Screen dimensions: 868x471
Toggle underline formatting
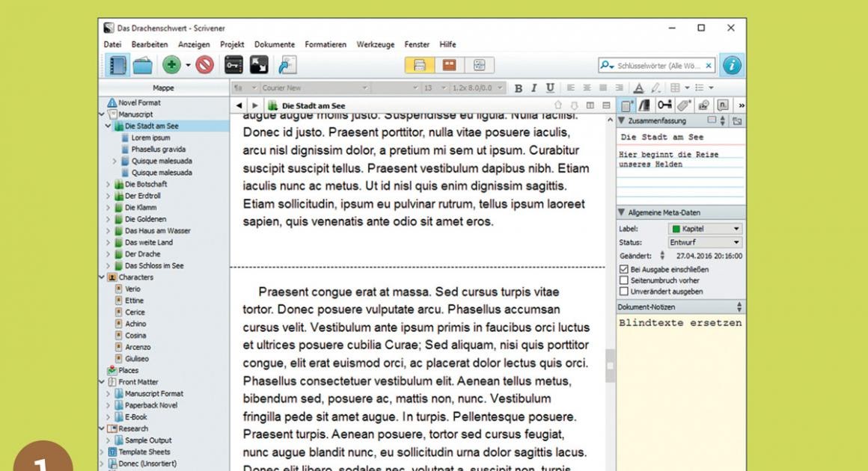(550, 88)
